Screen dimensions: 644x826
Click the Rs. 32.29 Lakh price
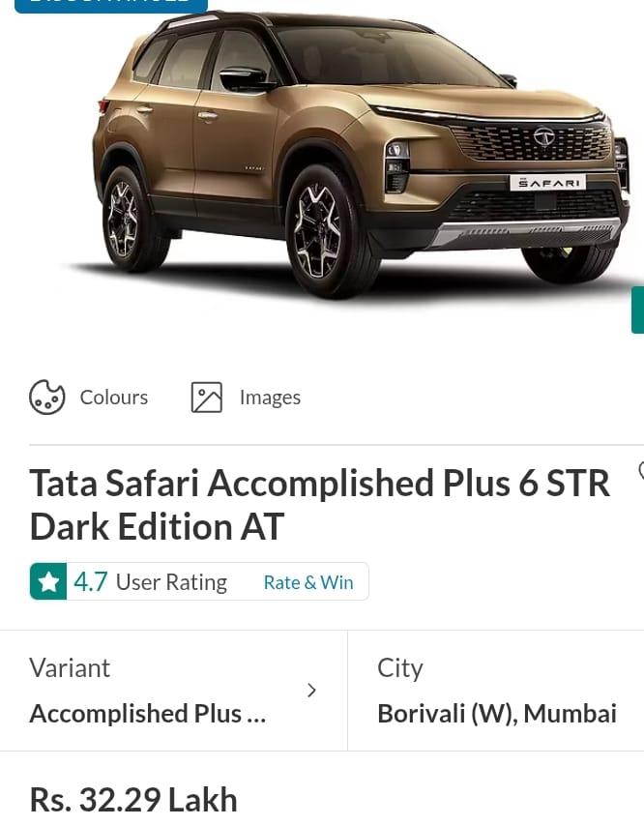click(x=133, y=800)
